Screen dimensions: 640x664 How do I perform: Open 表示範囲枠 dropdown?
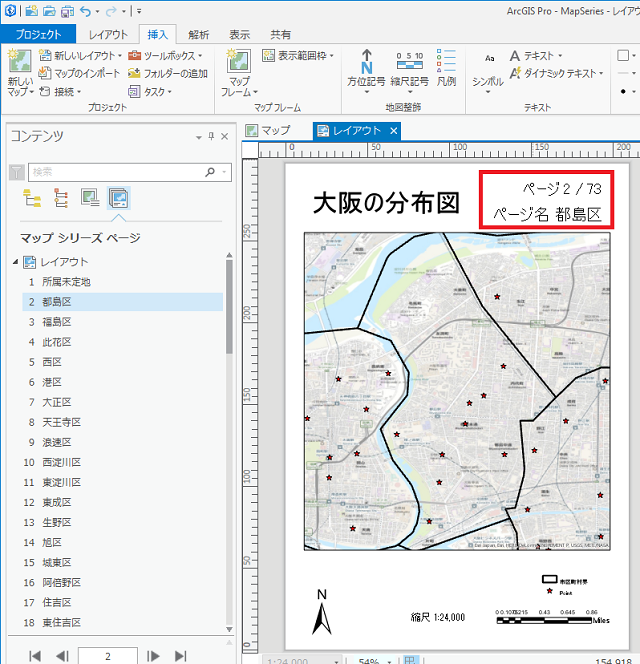[x=298, y=55]
